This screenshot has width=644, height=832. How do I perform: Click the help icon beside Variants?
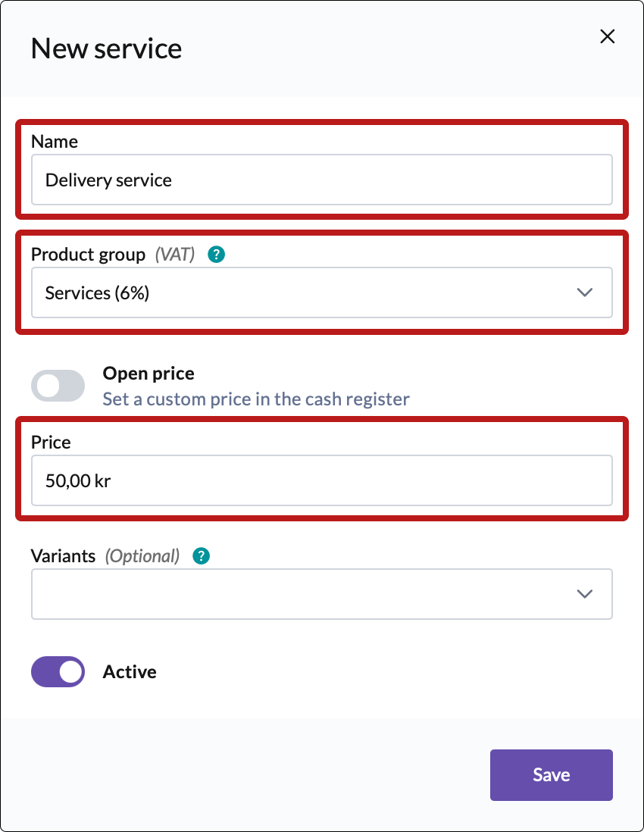tap(201, 556)
